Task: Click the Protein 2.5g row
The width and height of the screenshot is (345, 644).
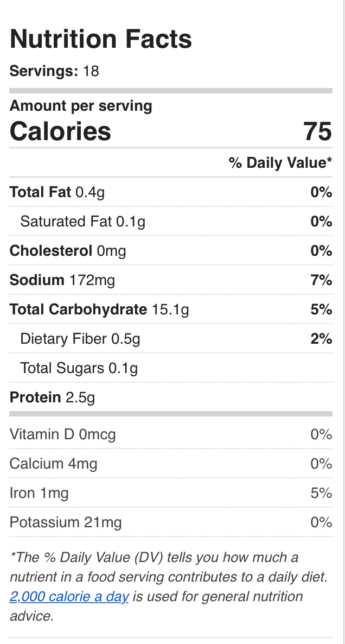Action: coord(52,397)
